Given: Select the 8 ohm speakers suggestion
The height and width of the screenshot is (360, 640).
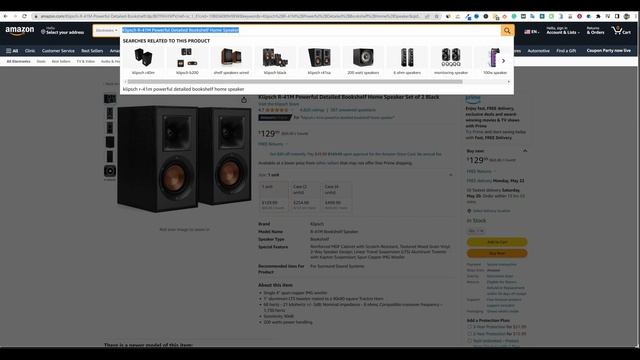Looking at the screenshot, I should point(407,60).
